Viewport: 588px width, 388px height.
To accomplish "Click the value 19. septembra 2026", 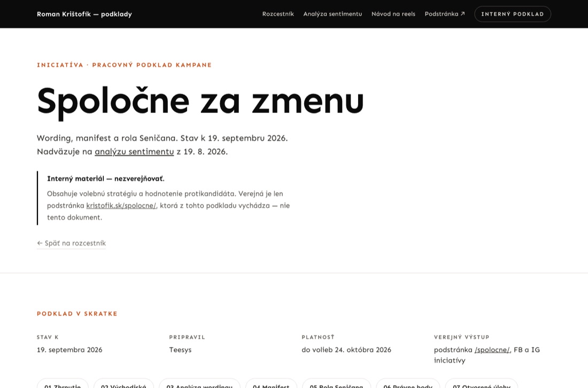I will (69, 349).
